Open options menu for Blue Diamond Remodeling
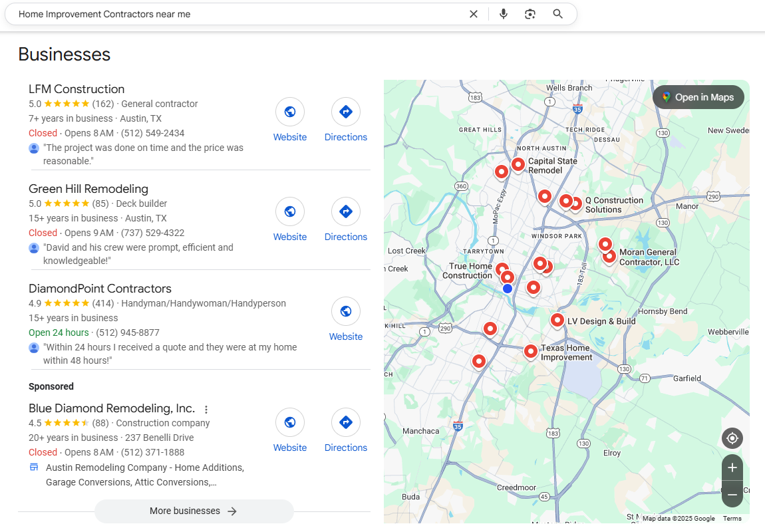The width and height of the screenshot is (765, 532). 206,409
